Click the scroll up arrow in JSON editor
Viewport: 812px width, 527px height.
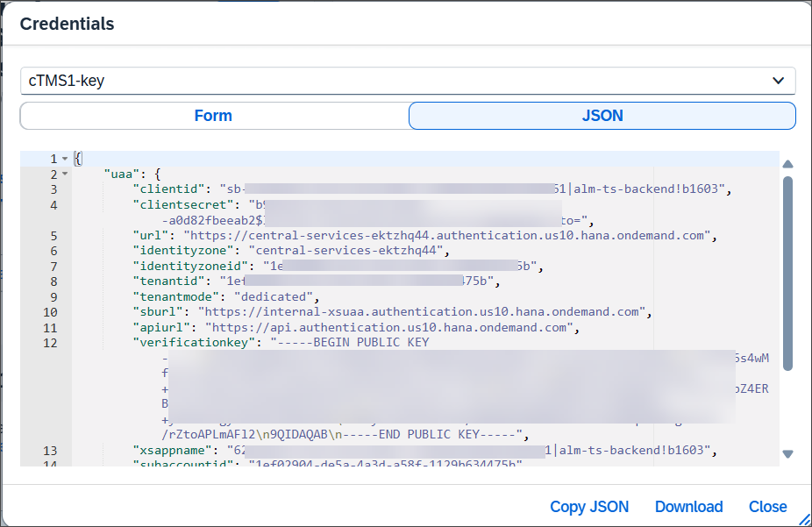tap(788, 164)
